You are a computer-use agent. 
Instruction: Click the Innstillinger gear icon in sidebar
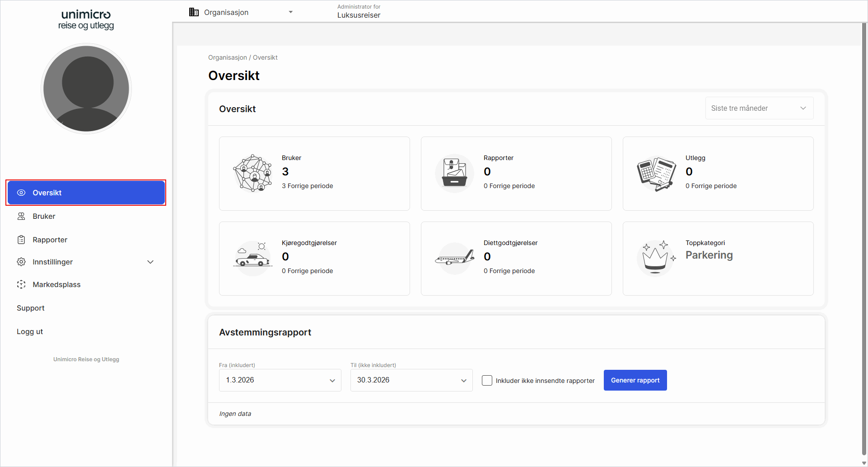coord(21,262)
